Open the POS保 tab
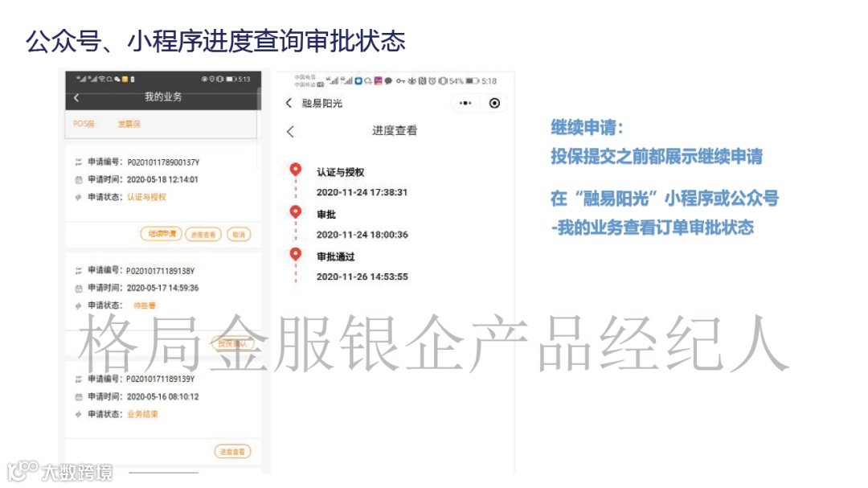 coord(84,124)
